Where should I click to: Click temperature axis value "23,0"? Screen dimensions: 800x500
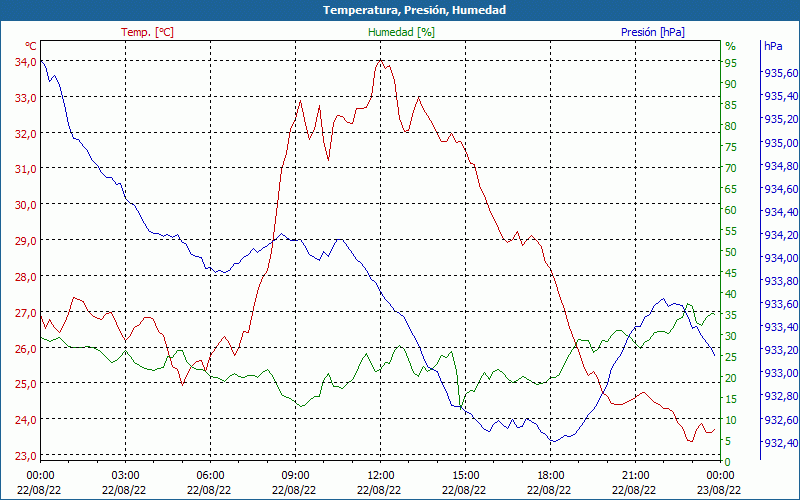26,456
